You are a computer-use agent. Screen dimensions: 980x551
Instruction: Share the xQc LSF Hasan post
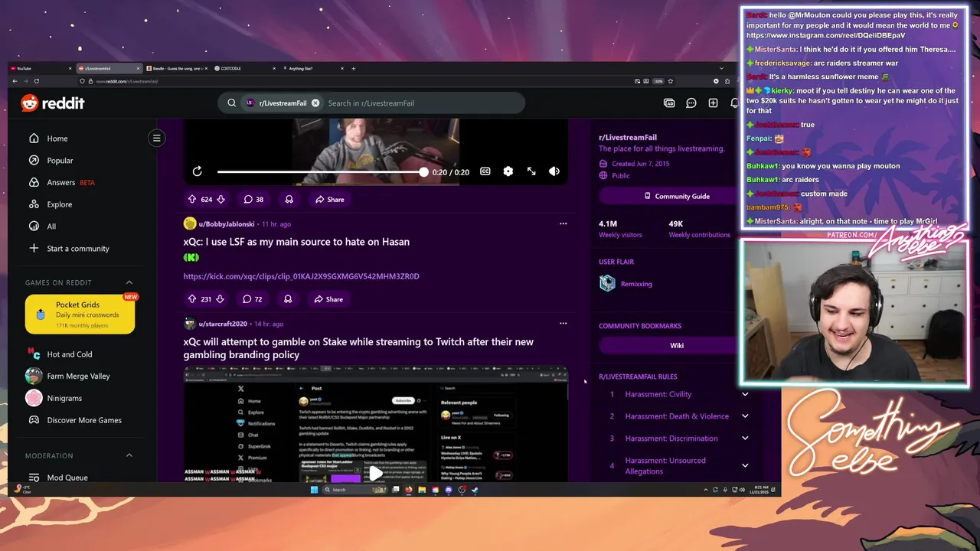328,299
